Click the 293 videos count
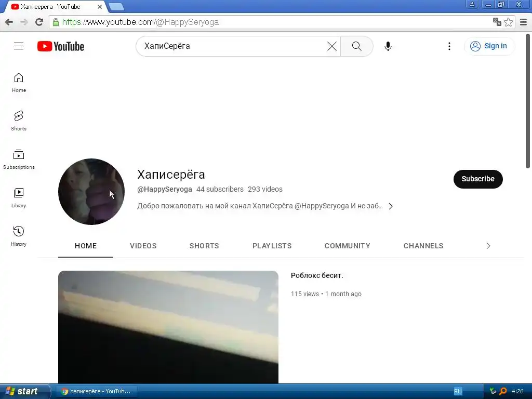Screen dimensions: 532x399 (x=265, y=189)
